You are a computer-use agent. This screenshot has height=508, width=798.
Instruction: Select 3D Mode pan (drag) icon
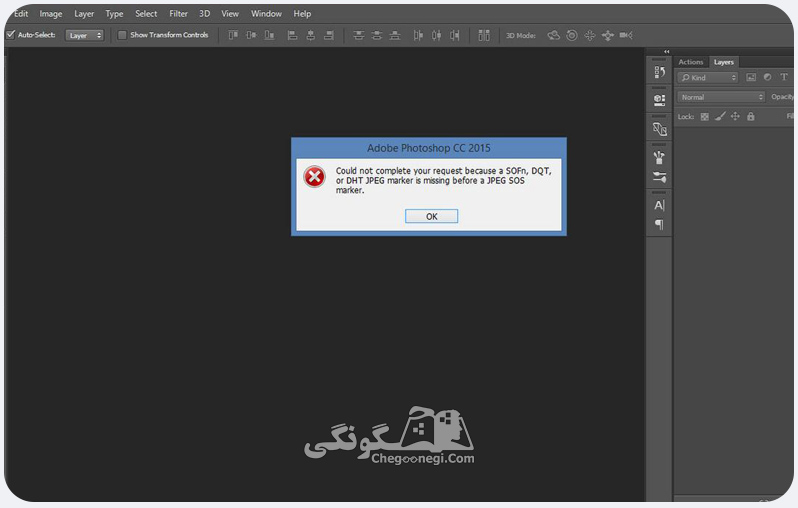(x=590, y=35)
